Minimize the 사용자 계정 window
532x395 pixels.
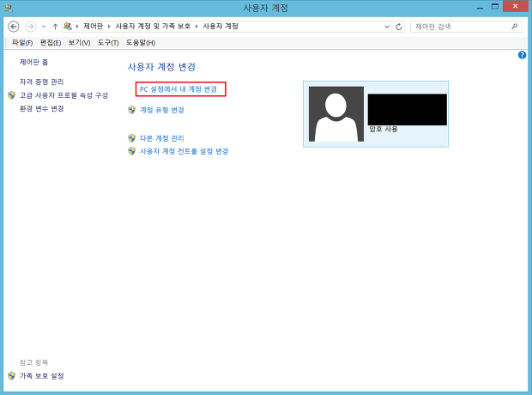click(480, 8)
